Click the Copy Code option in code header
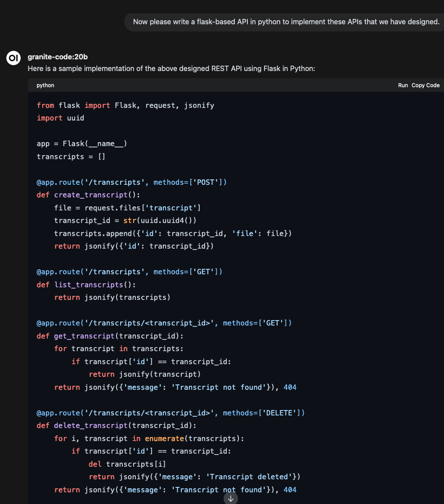This screenshot has height=504, width=444. coord(426,85)
